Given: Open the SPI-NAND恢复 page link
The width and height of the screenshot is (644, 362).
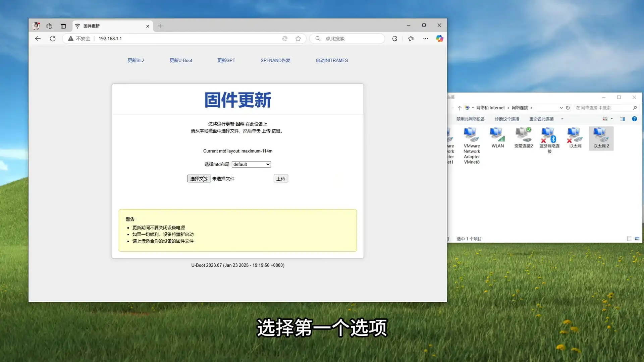Looking at the screenshot, I should [x=275, y=60].
